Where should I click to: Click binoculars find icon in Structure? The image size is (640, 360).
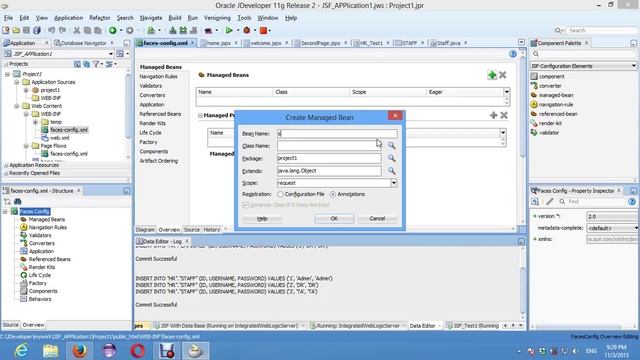[18, 202]
